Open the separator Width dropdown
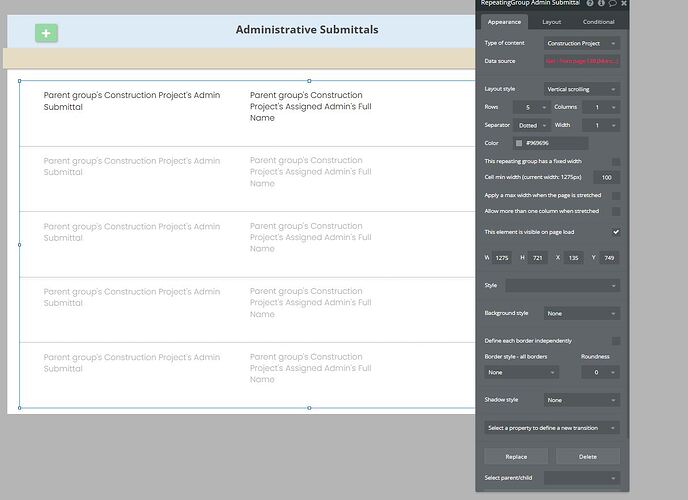 tap(601, 125)
